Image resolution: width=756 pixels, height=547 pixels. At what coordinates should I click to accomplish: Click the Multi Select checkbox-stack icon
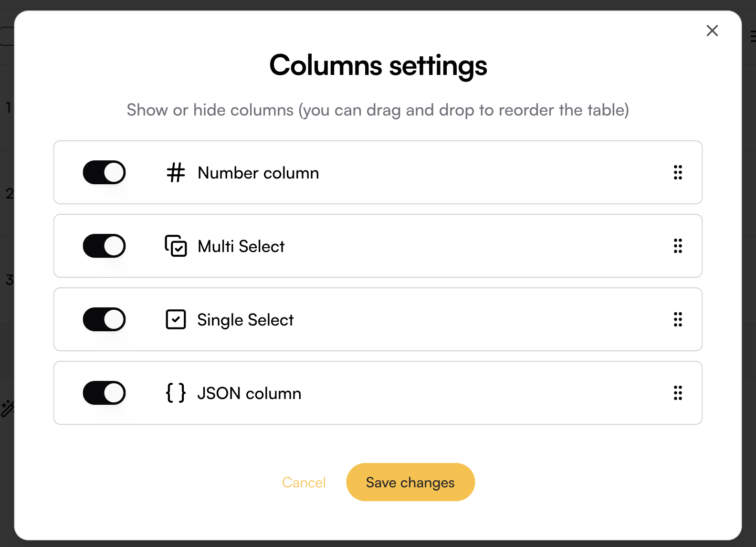pyautogui.click(x=176, y=246)
